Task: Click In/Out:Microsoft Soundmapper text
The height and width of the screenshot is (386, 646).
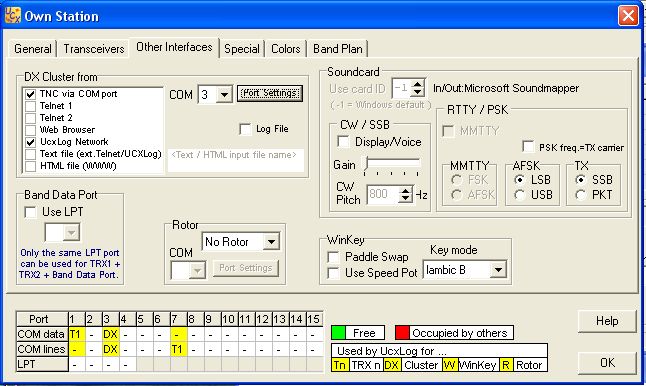Action: [x=506, y=88]
